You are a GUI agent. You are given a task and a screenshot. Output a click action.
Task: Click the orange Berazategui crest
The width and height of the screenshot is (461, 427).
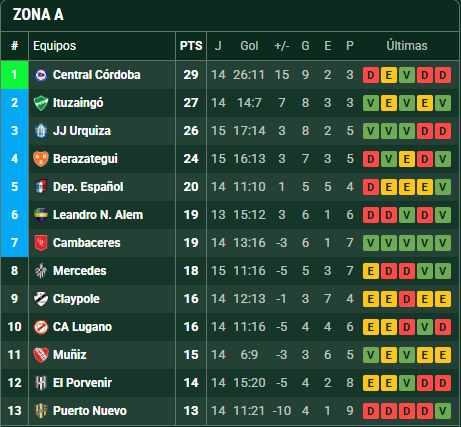click(x=41, y=159)
